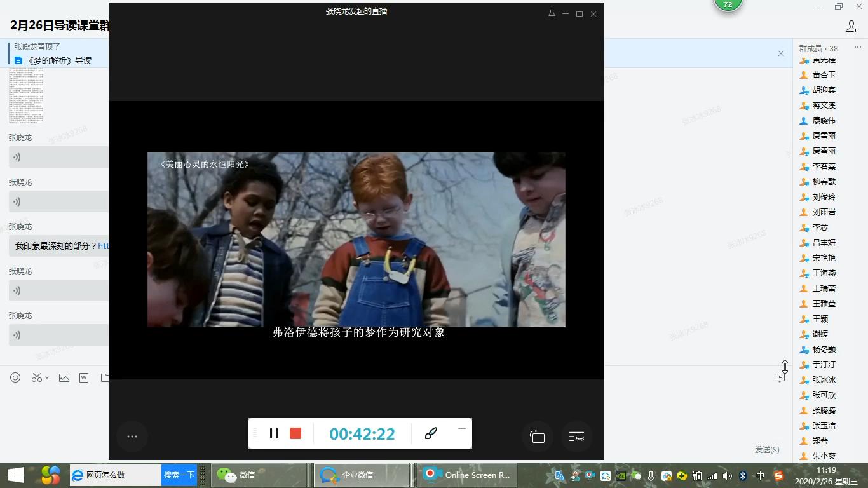
Task: Click the taskbar search field 网页怎么做
Action: pos(115,475)
